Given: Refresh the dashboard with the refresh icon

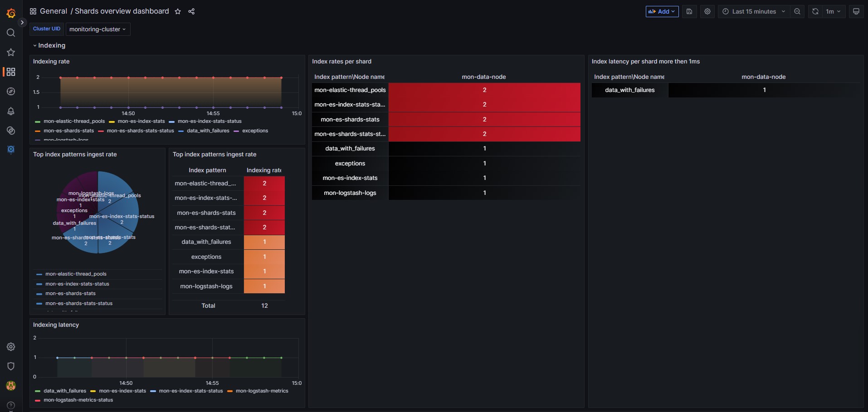Looking at the screenshot, I should point(815,11).
